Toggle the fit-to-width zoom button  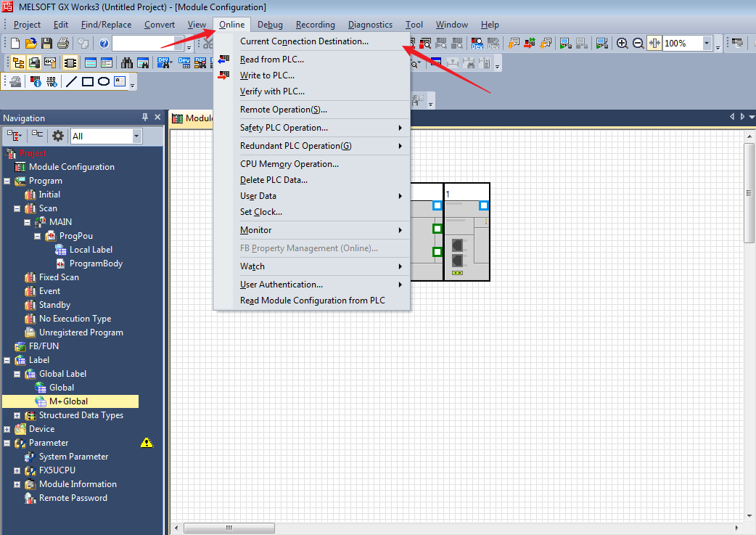(x=654, y=44)
